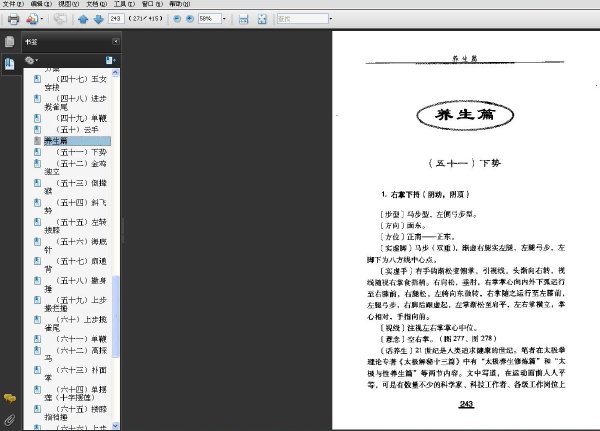Screen dimensions: 600x431
Task: Select bookmark (五十九) 上步搬拦捶
Action: click(75, 304)
